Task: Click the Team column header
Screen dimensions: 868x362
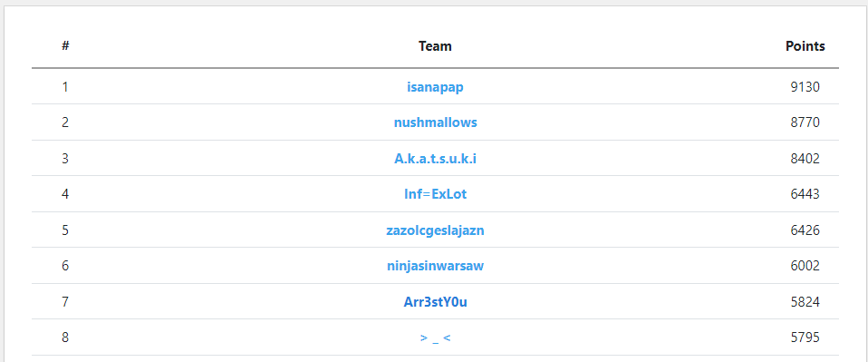Action: coord(435,46)
